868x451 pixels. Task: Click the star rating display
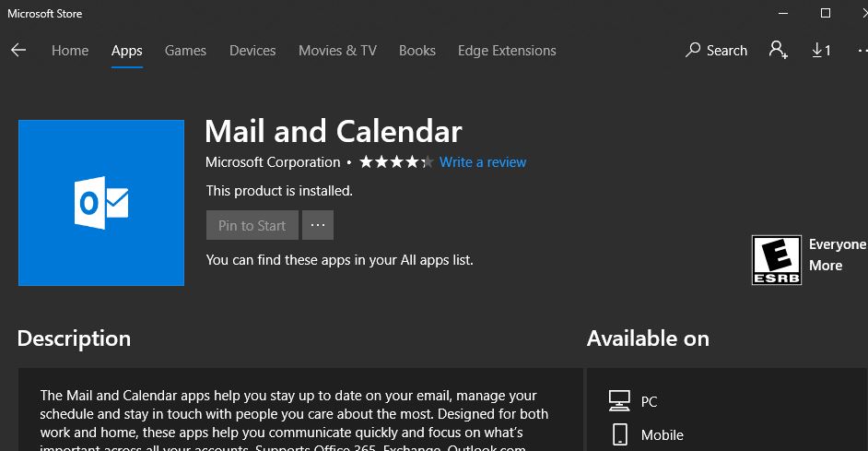(395, 162)
